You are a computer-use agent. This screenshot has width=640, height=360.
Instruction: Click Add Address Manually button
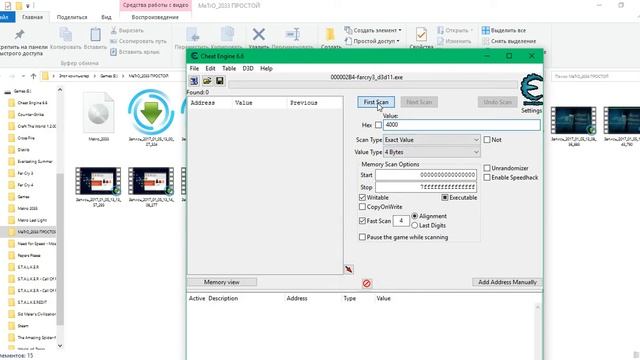click(x=507, y=282)
